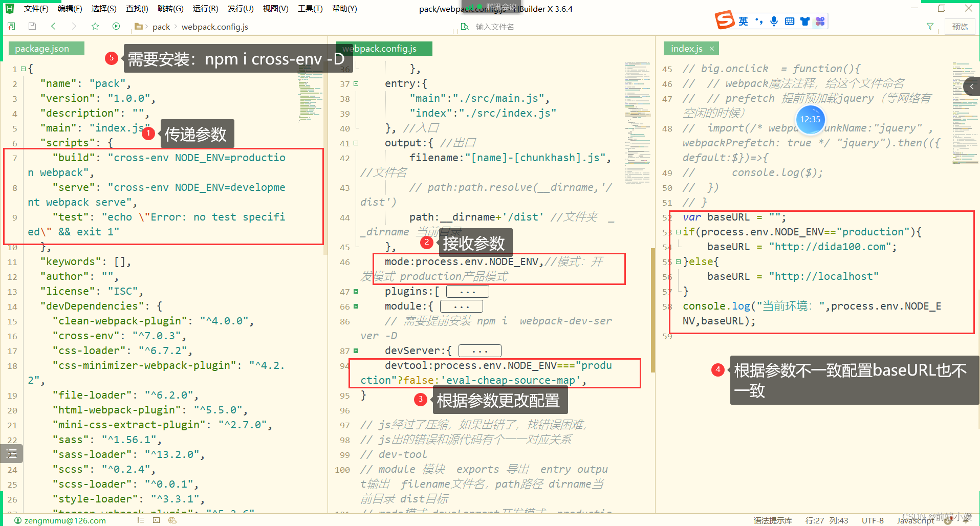The height and width of the screenshot is (526, 980).
Task: Go back with the left arrow
Action: (53, 26)
